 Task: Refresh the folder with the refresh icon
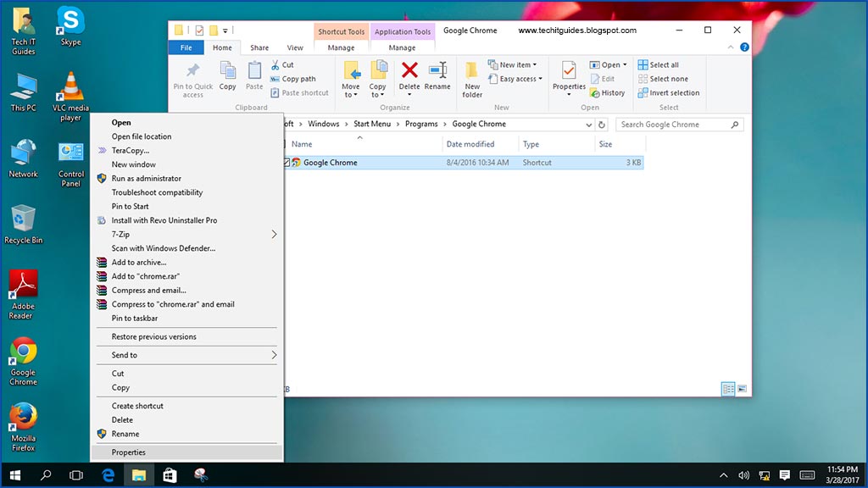pyautogui.click(x=600, y=124)
